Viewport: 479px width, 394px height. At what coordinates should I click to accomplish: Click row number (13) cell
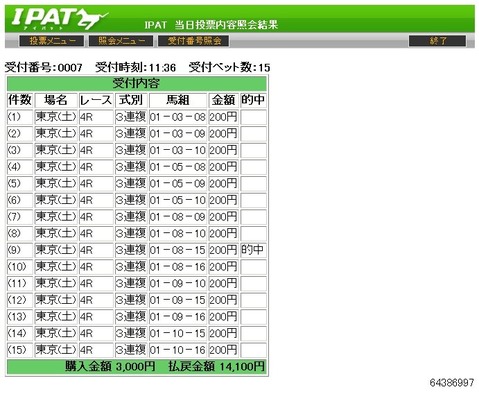(x=20, y=317)
